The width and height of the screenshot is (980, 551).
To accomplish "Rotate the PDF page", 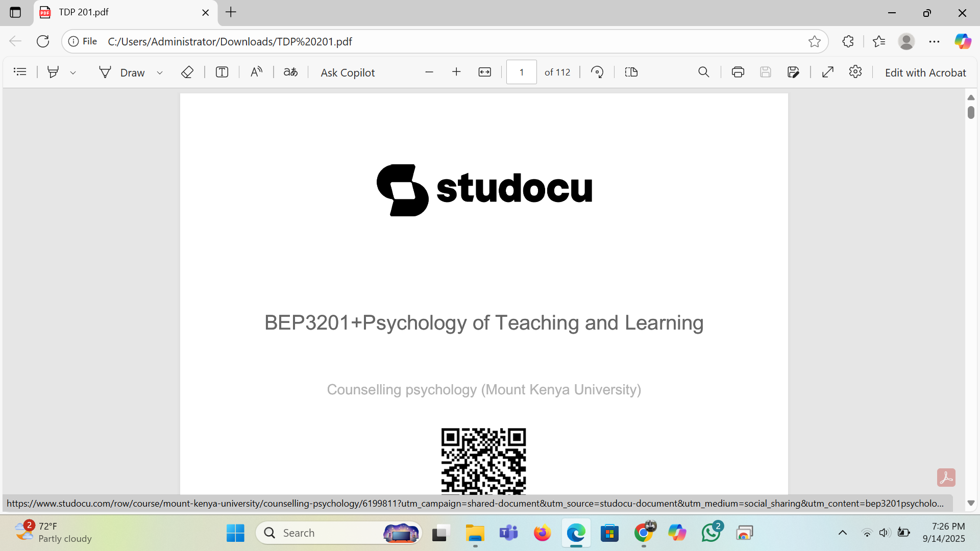I will 597,72.
